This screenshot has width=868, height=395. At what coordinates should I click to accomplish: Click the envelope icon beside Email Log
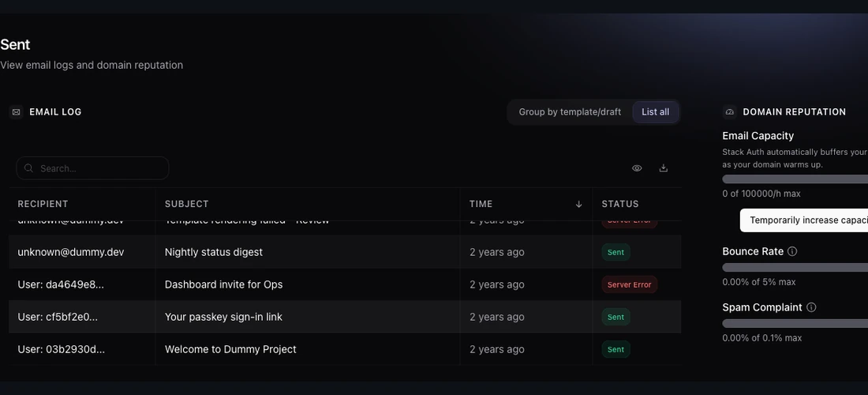pos(16,112)
